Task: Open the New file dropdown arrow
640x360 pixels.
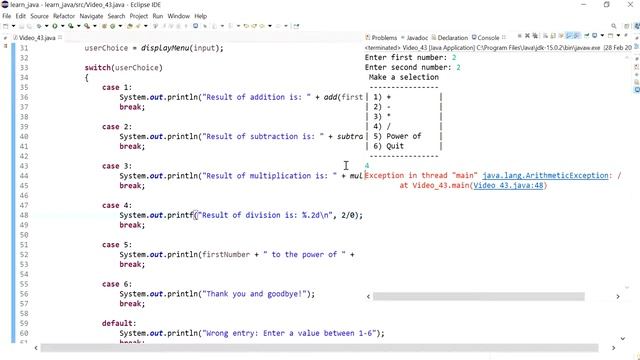Action: (x=13, y=26)
